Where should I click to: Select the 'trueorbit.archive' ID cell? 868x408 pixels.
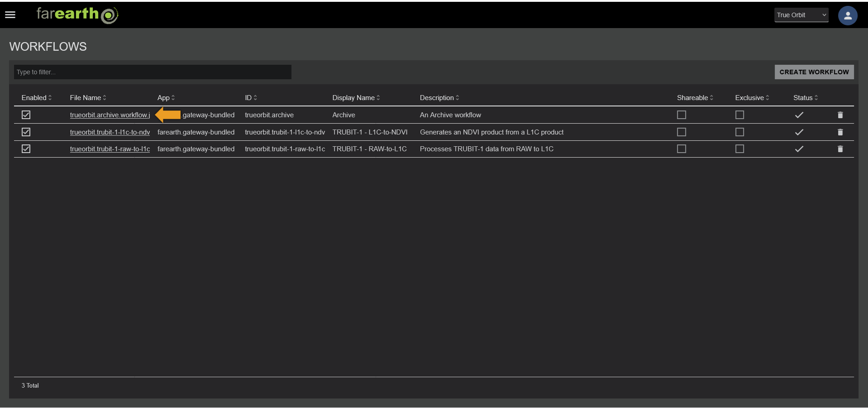click(269, 115)
